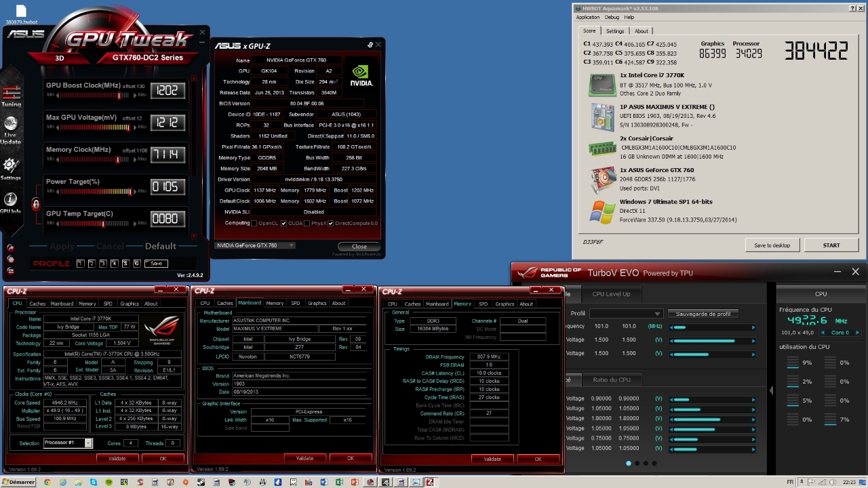This screenshot has width=868, height=488.
Task: Open GPU Info in GPU Tweak sidebar
Action: [x=11, y=203]
